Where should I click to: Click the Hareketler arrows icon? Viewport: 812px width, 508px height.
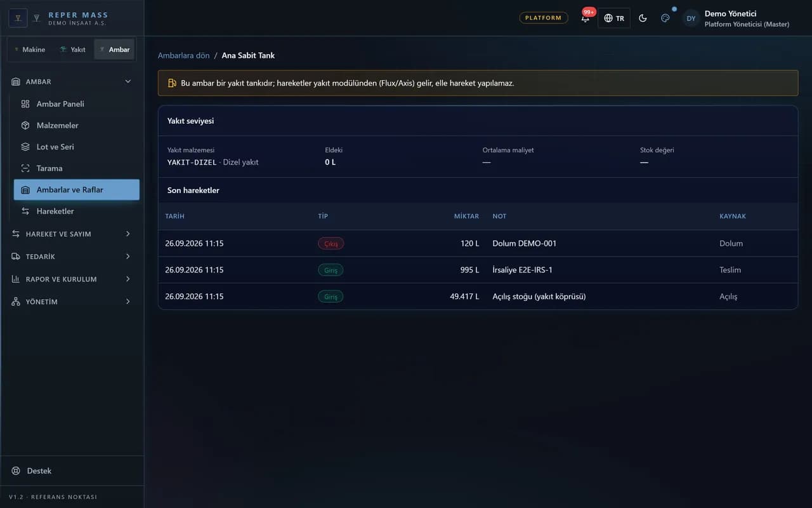[25, 211]
